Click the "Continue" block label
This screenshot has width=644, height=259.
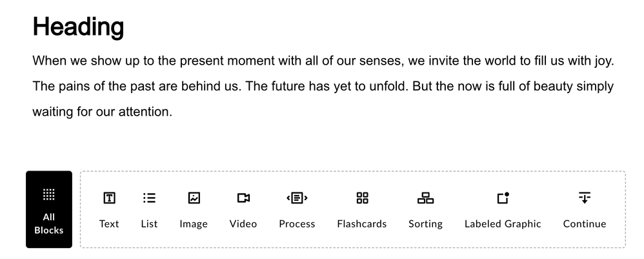pos(585,224)
